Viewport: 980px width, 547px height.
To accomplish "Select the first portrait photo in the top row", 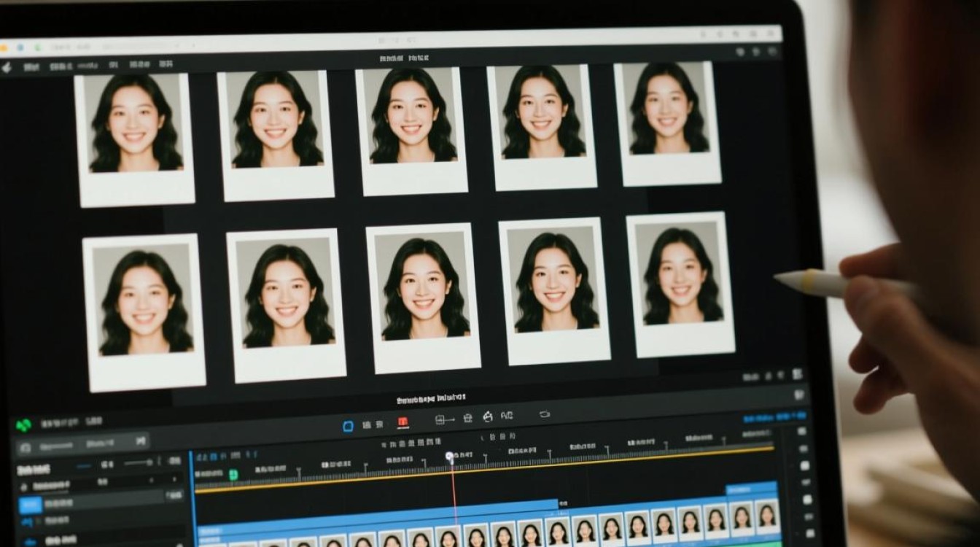I will coord(136,139).
